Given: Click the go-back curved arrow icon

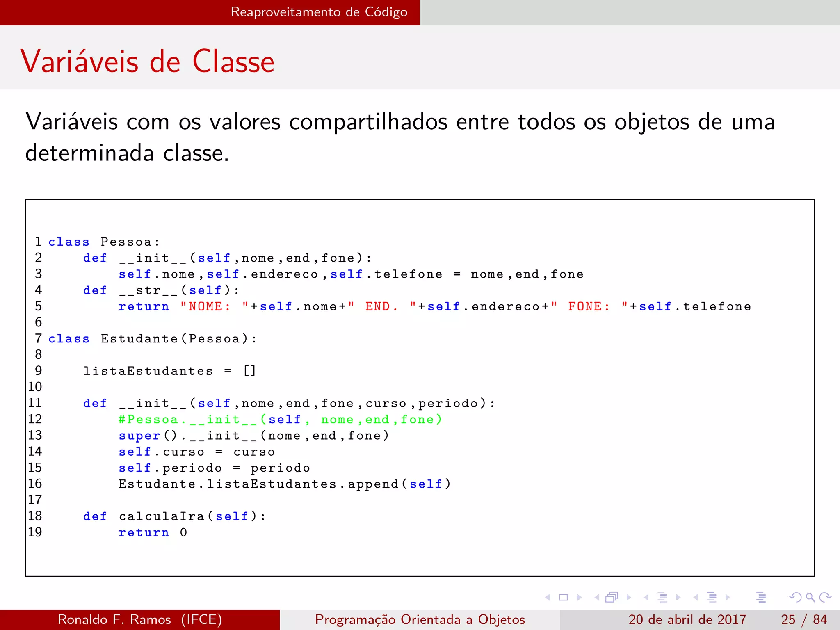Looking at the screenshot, I should 795,597.
